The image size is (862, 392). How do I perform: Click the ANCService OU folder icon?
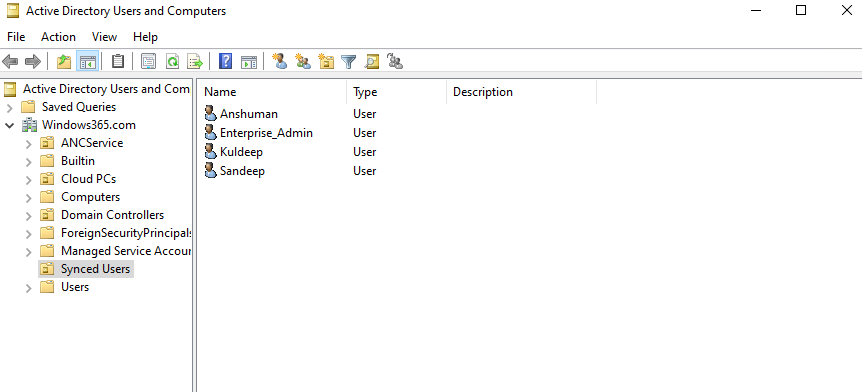pos(47,143)
